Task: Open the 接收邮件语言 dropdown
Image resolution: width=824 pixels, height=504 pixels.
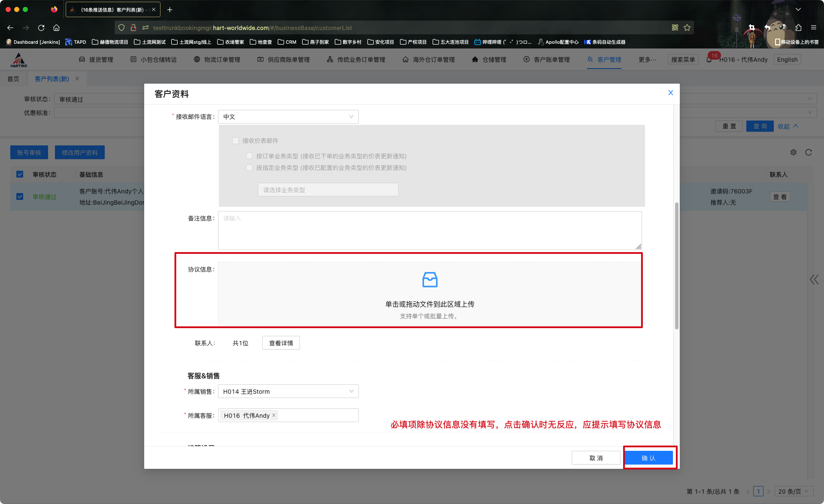Action: (288, 117)
